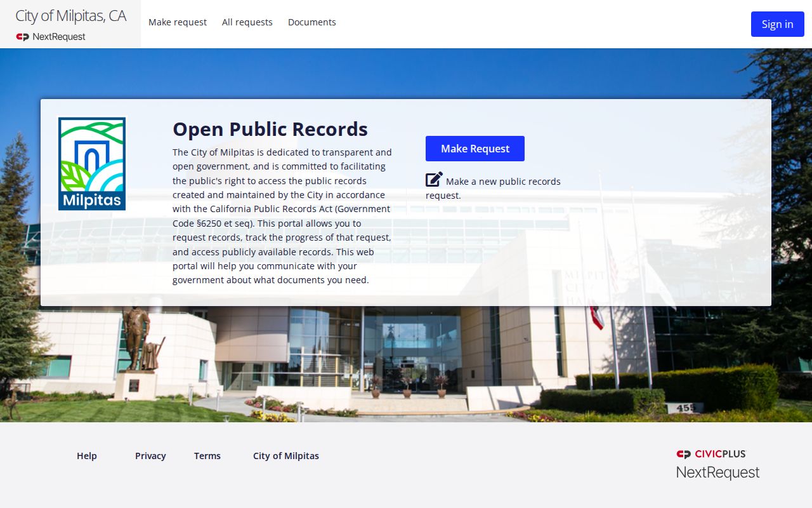Click the Open Public Records heading
Screen dimensions: 812x508
[x=270, y=129]
